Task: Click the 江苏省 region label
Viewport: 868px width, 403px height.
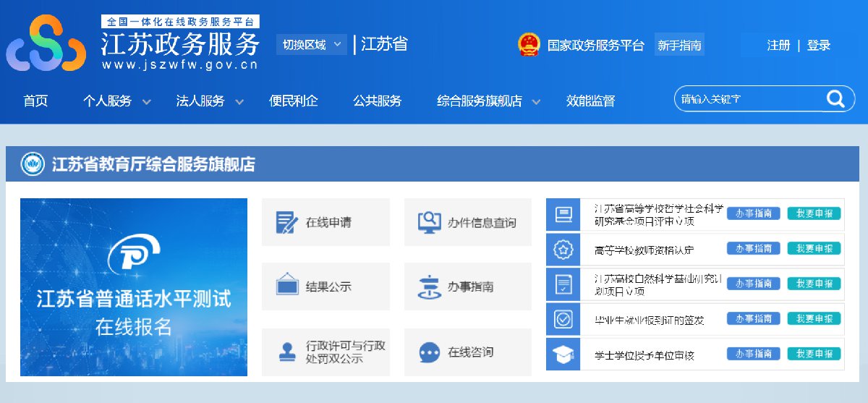Action: tap(384, 44)
